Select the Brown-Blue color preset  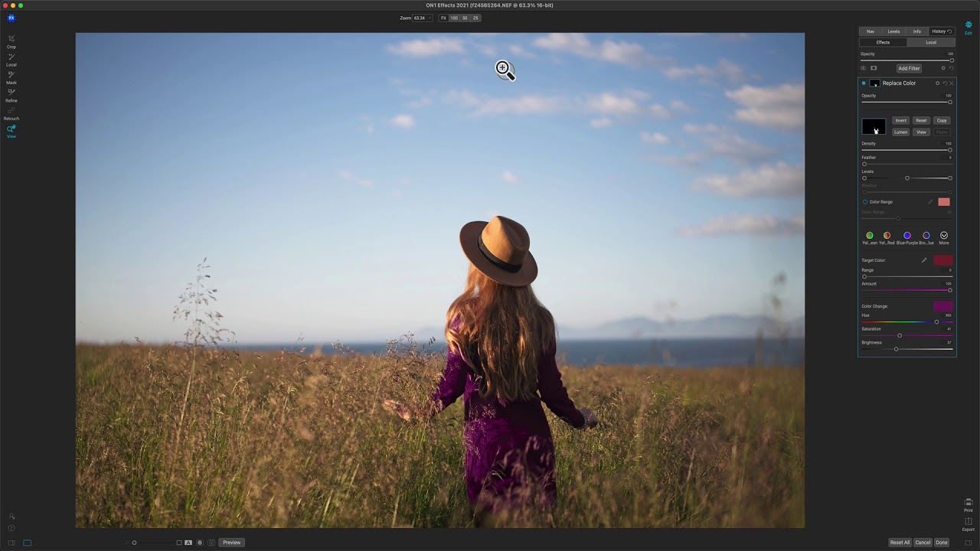[926, 236]
